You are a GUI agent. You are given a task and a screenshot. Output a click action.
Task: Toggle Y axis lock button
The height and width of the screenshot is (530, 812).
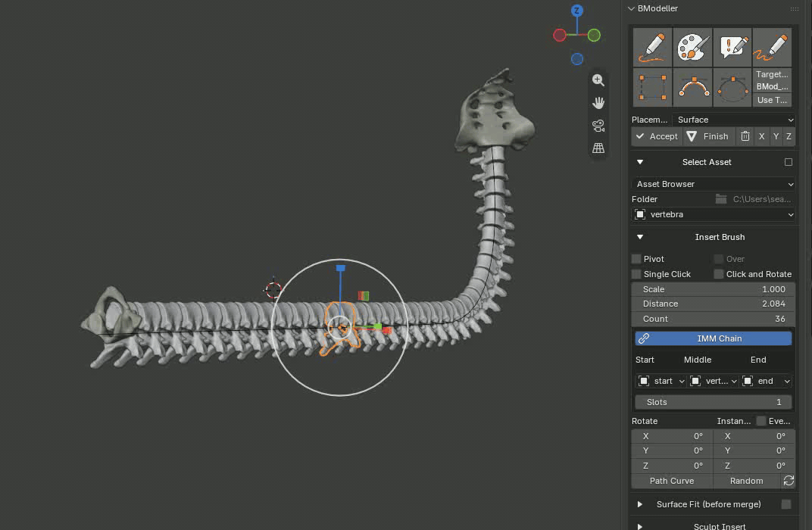[776, 136]
